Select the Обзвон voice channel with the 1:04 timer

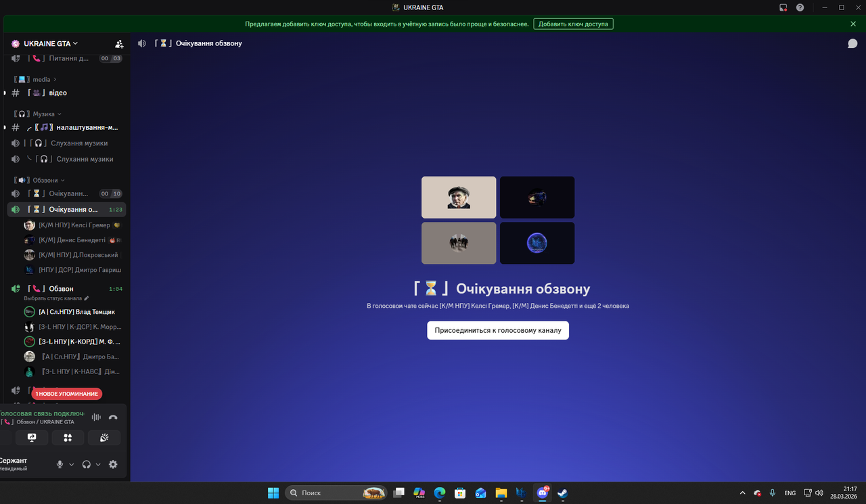pos(66,289)
